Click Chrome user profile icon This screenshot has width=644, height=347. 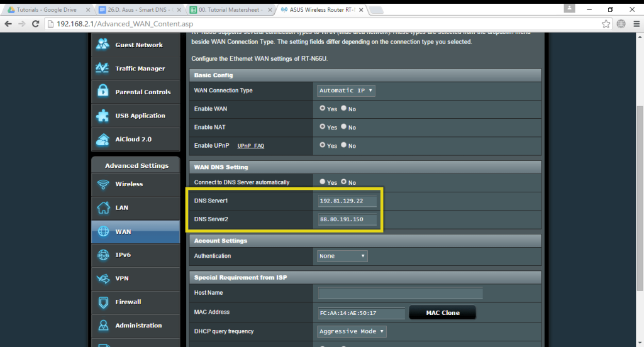tap(569, 8)
